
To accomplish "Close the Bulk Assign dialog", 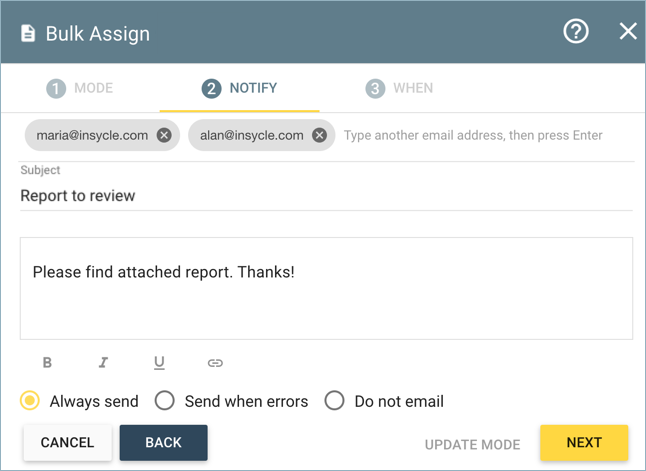I will [x=628, y=31].
